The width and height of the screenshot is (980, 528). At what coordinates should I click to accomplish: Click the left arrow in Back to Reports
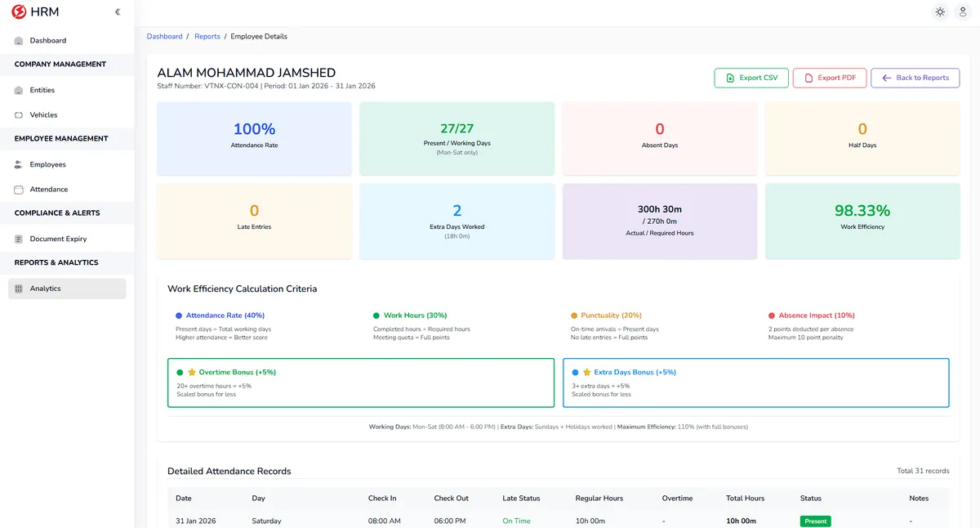click(x=887, y=78)
